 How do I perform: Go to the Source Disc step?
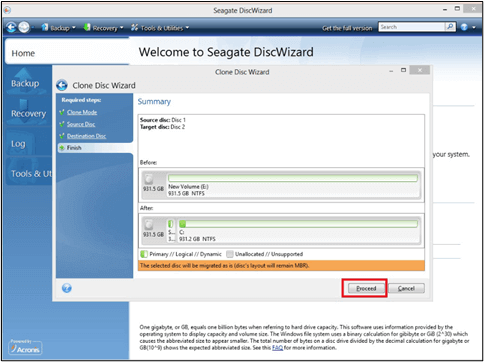coord(81,124)
